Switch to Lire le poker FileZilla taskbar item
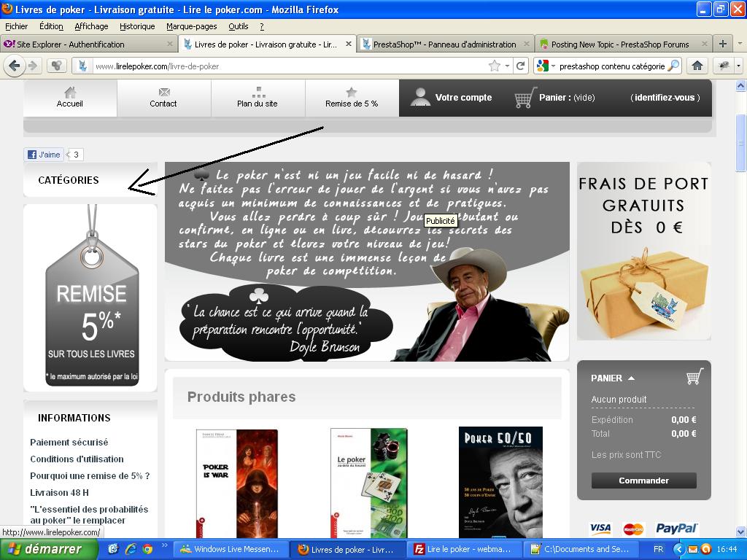The image size is (747, 560). [465, 549]
